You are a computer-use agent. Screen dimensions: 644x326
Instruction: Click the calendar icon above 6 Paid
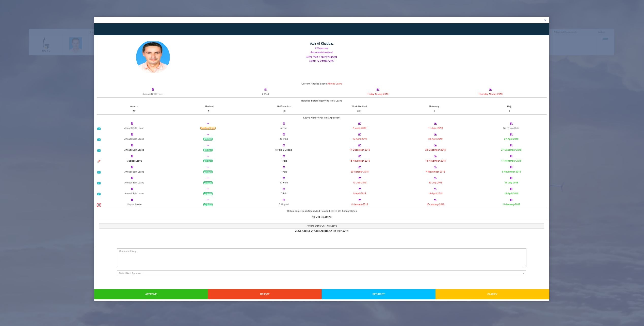point(265,90)
